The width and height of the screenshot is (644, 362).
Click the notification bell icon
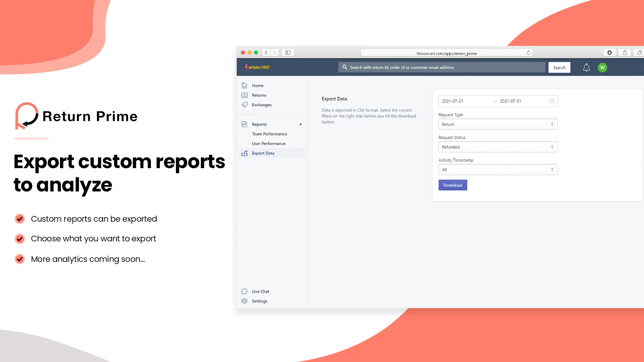point(586,68)
